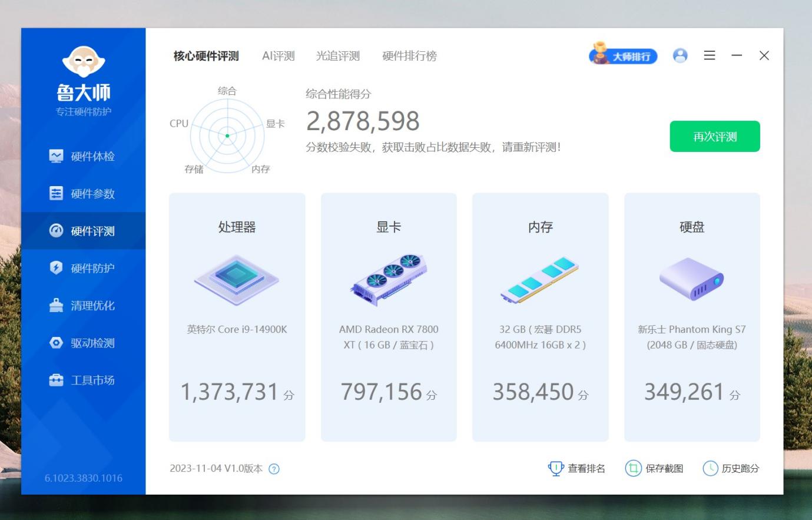Viewport: 812px width, 520px height.
Task: Click the 硬件防护 shield icon
Action: coord(56,268)
